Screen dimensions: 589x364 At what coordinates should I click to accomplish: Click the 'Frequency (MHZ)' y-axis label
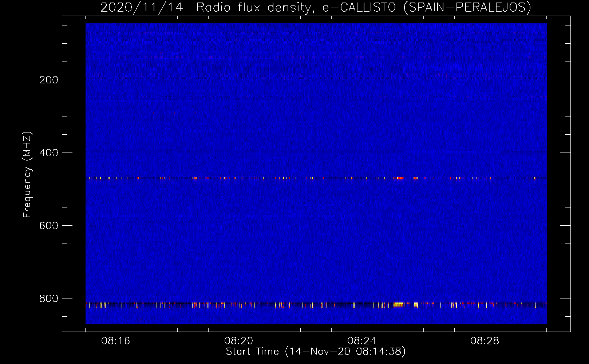(27, 175)
